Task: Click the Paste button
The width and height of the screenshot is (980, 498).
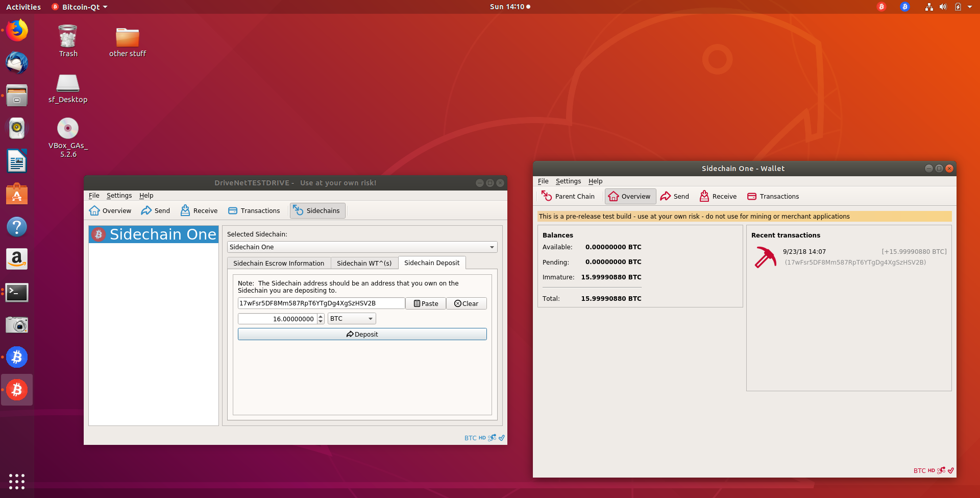Action: 426,303
